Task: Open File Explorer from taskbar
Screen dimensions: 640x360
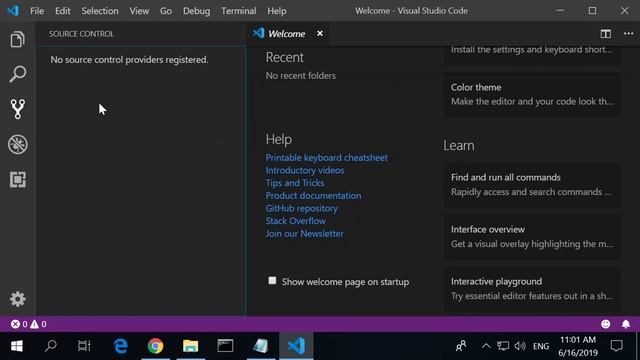Action: (x=190, y=346)
